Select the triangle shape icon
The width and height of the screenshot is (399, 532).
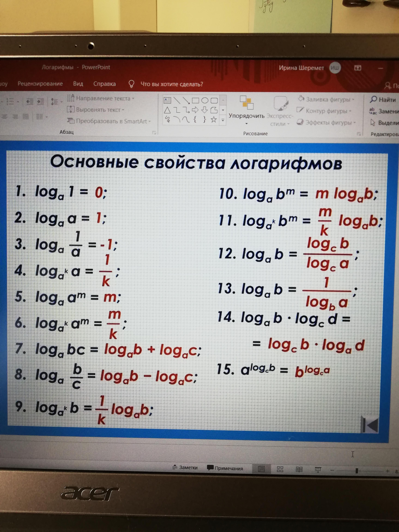pyautogui.click(x=167, y=110)
